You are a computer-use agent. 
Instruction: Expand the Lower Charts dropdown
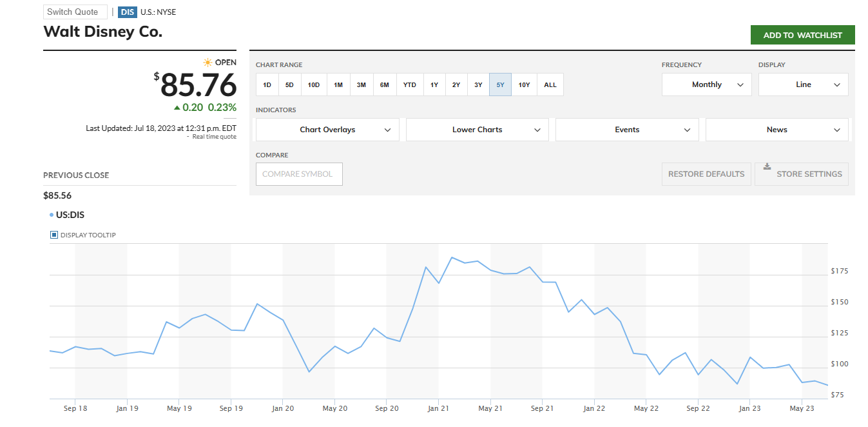click(477, 130)
